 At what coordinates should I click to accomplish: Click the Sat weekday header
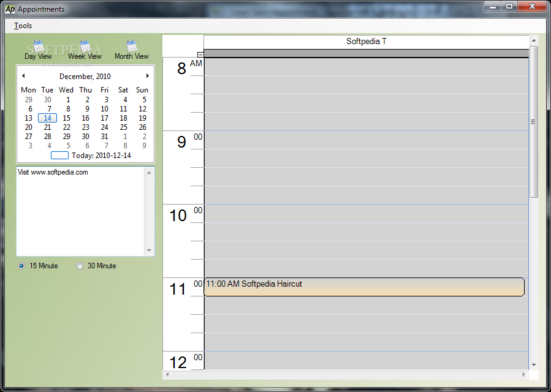123,90
